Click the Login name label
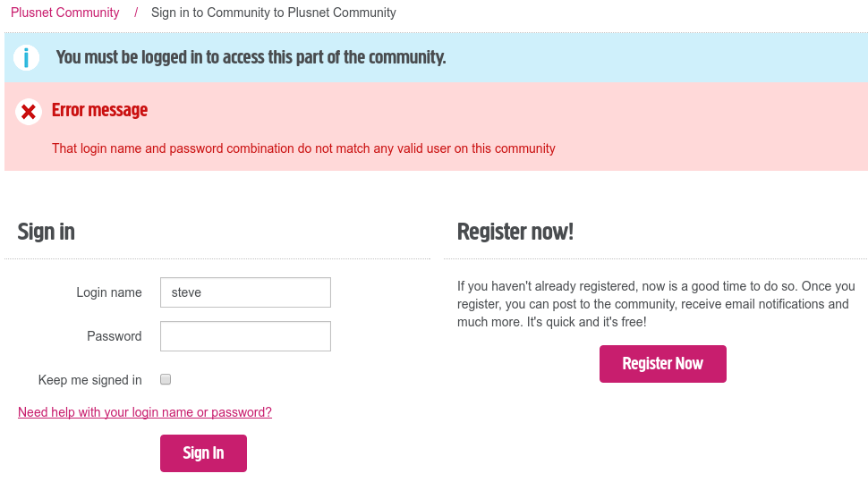 (x=109, y=292)
